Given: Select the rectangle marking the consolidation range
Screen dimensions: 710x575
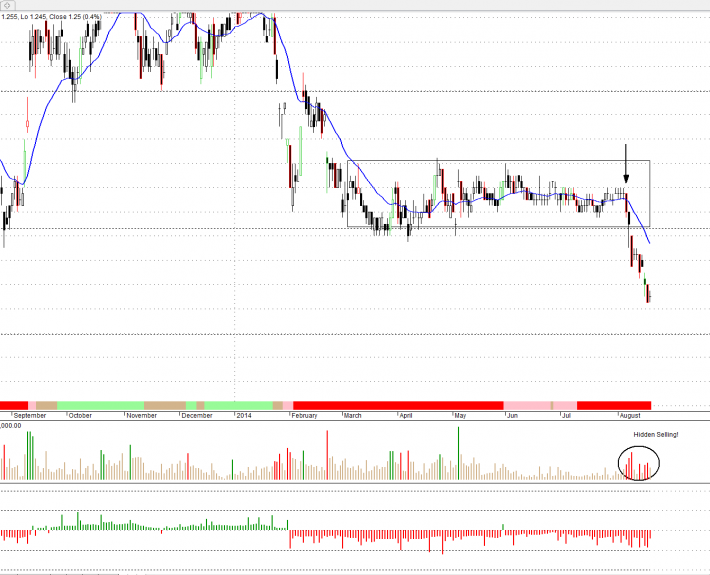Looking at the screenshot, I should pos(498,161).
